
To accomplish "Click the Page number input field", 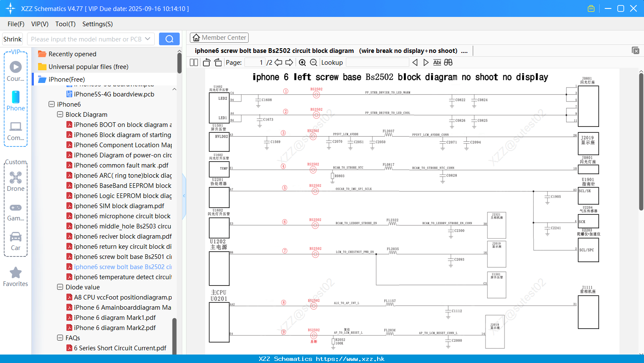I will [x=255, y=63].
